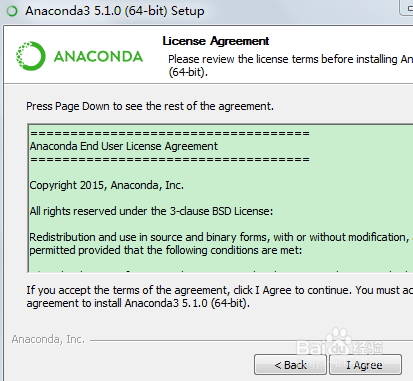Click the Anaconda3 5.1.0 Setup window title
Viewport: 413px width, 381px height.
115,11
